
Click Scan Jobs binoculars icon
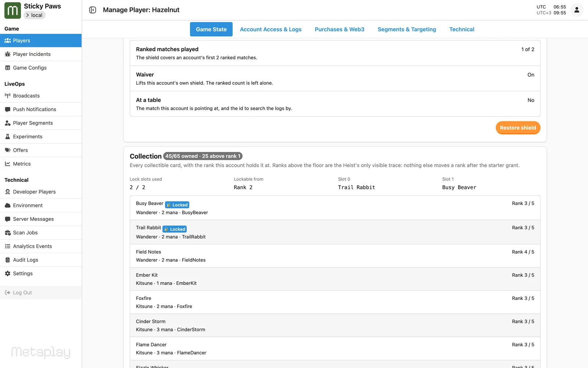pyautogui.click(x=7, y=233)
